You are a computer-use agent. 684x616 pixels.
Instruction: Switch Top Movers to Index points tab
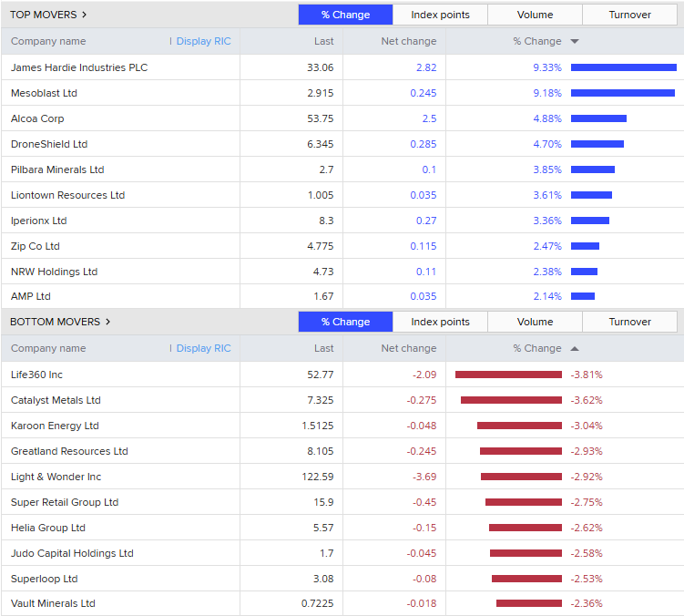pos(440,15)
